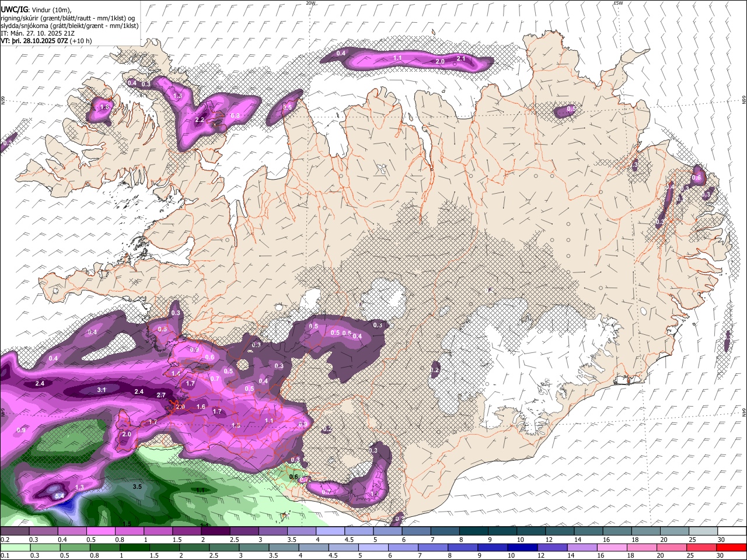The image size is (747, 560).
Task: Click the light gray 25–30 snow legend swatch
Action: [703, 531]
